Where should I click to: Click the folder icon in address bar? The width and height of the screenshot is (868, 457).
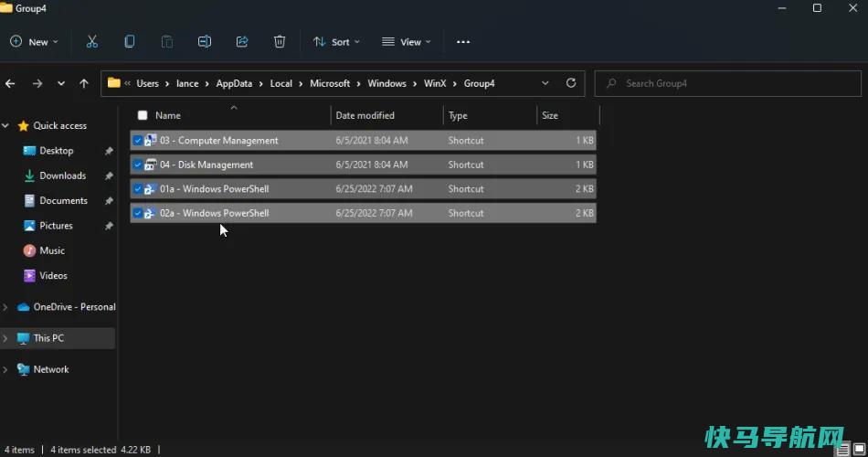point(114,83)
